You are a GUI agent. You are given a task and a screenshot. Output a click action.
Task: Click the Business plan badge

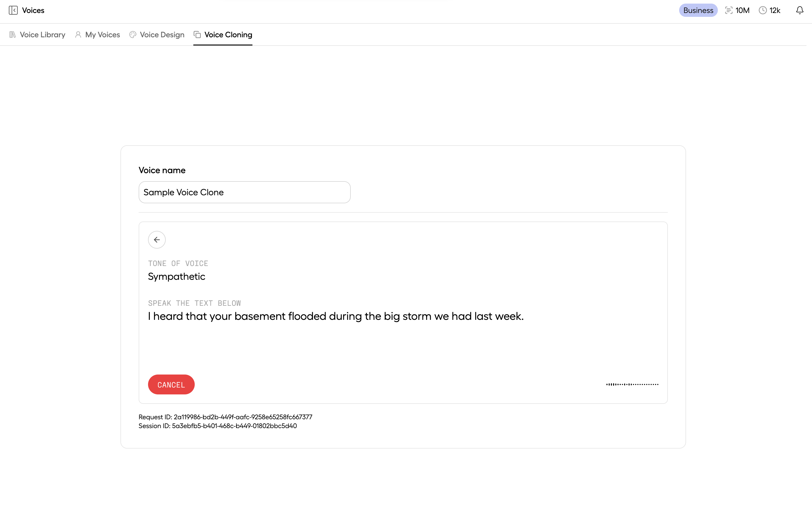point(698,10)
